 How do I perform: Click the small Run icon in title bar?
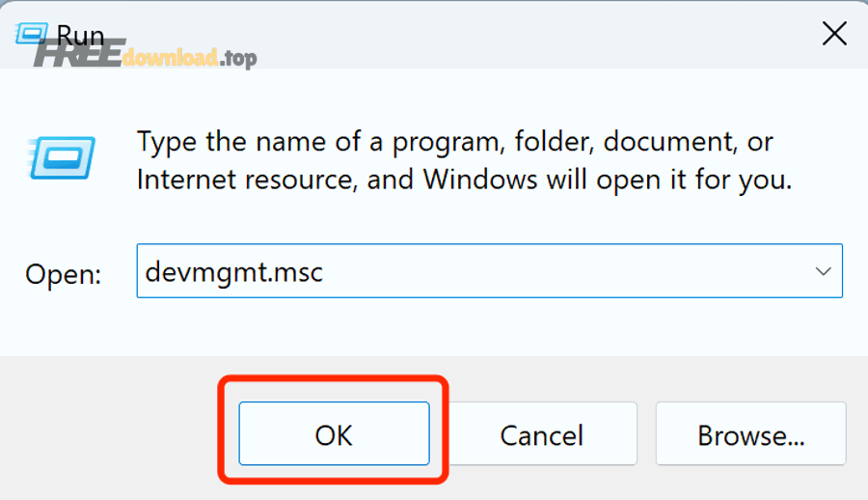pyautogui.click(x=31, y=33)
